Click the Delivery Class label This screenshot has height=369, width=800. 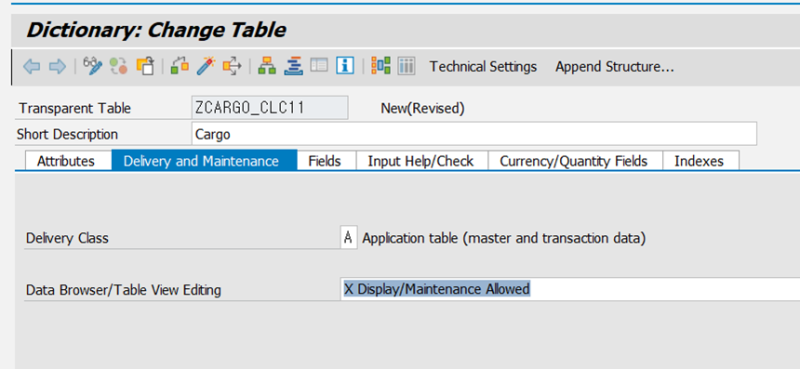pos(67,238)
